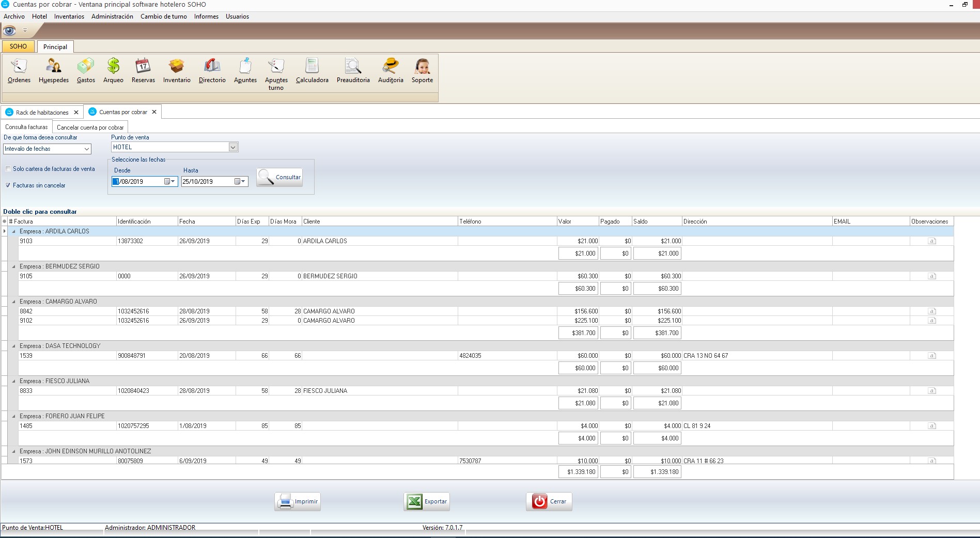The image size is (980, 538).
Task: Uncheck Facturas sin cancelar checkbox
Action: coord(8,185)
